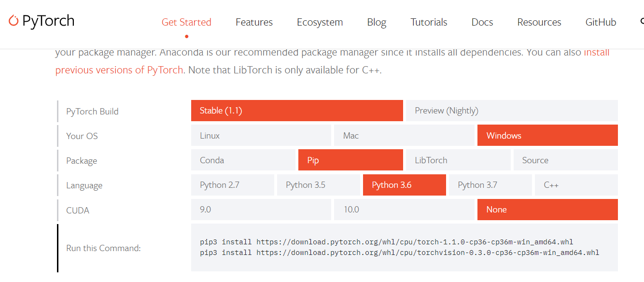Expand the Resources menu
The image size is (644, 282).
pyautogui.click(x=539, y=22)
